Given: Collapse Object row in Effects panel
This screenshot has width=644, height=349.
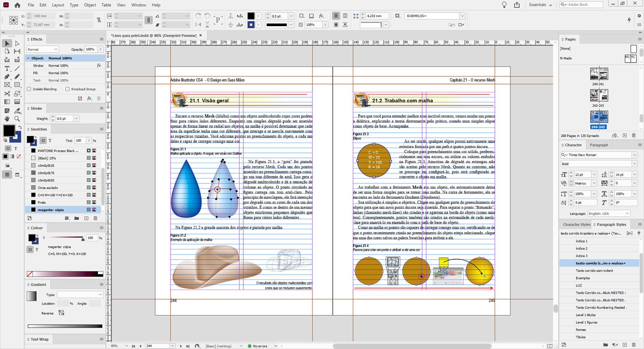Looking at the screenshot, I should [28, 58].
